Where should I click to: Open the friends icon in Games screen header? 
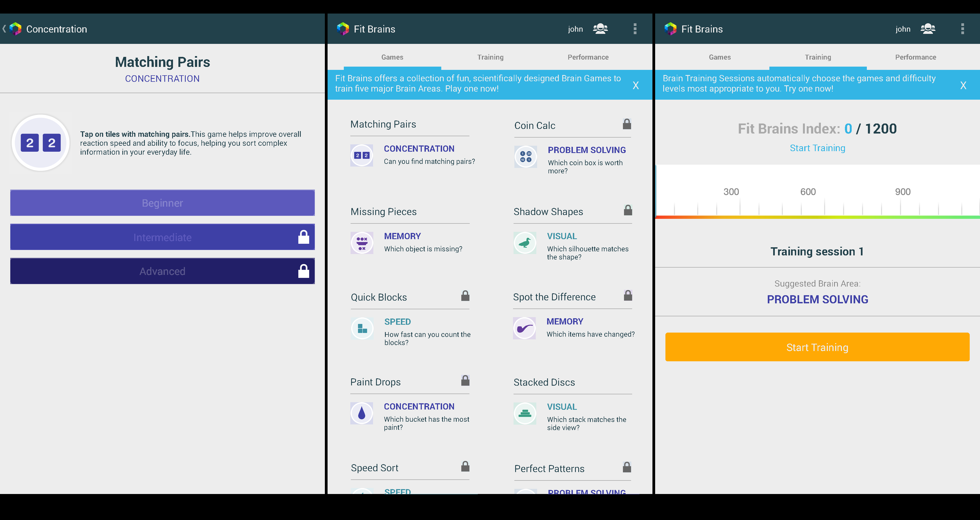click(x=600, y=29)
